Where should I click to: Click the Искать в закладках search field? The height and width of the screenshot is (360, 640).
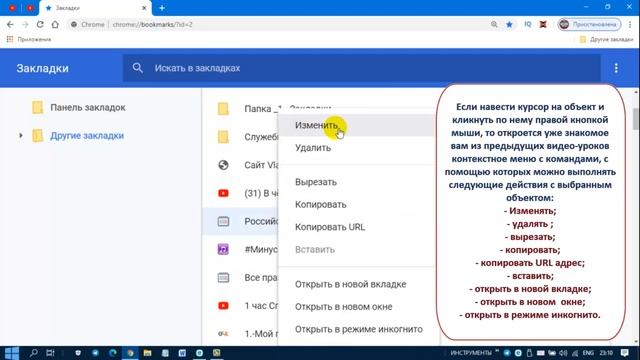coord(361,68)
